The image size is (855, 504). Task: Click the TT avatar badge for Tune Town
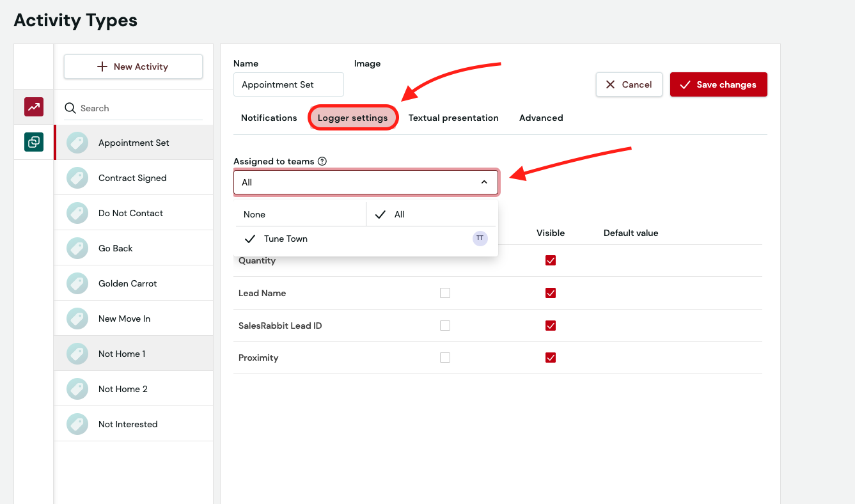pos(480,239)
